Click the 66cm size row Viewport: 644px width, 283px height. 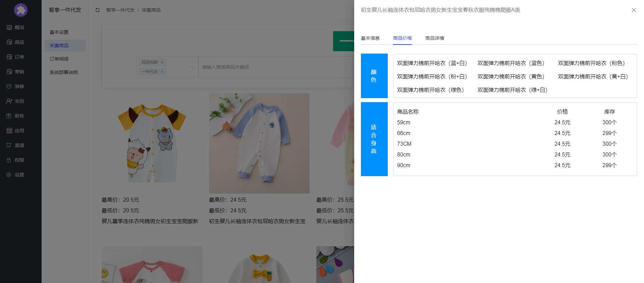(515, 133)
